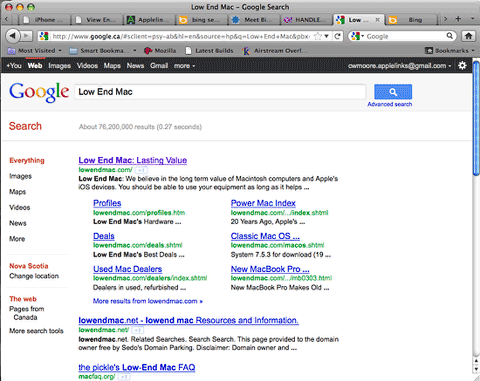Open Google settings via the gear icon

coord(462,65)
